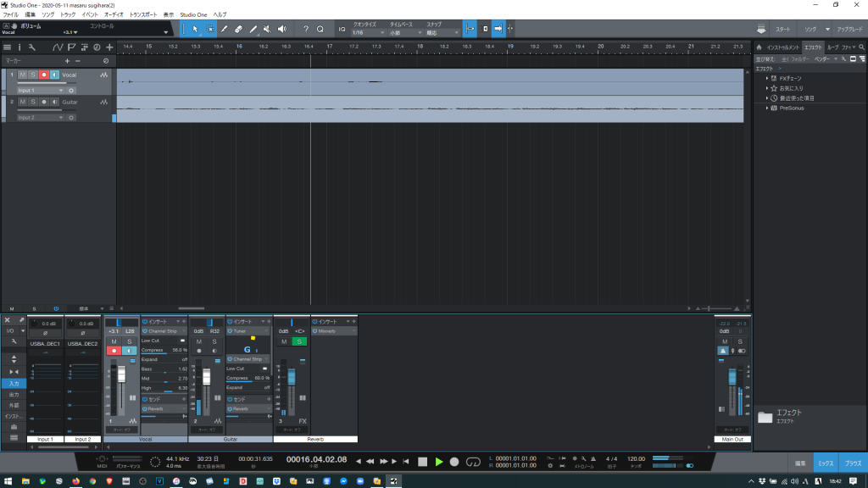
Task: Select the Mute tool
Action: tap(267, 29)
